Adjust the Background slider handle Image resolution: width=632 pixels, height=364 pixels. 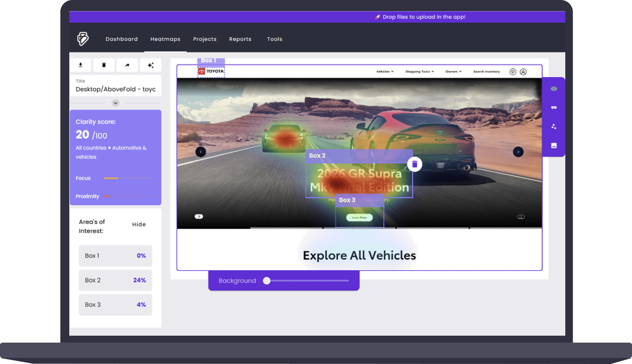[x=267, y=281]
